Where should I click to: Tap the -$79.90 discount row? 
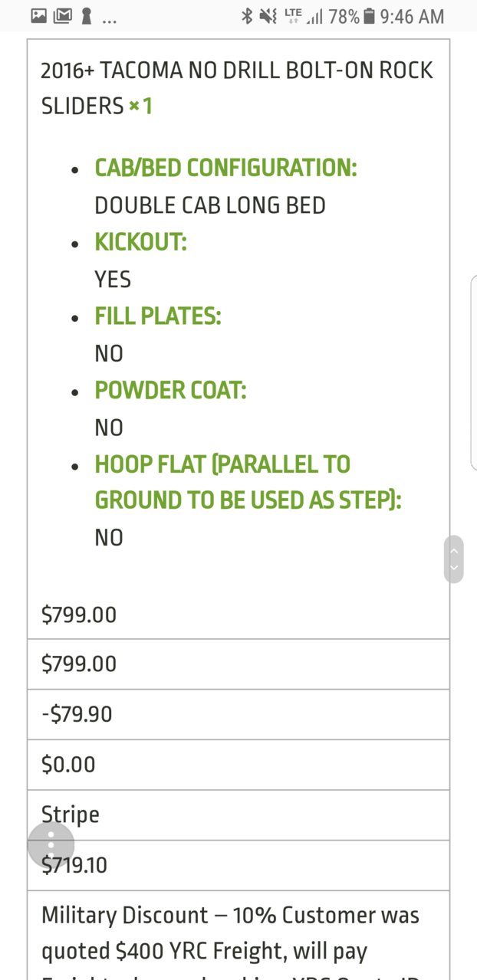click(x=238, y=714)
